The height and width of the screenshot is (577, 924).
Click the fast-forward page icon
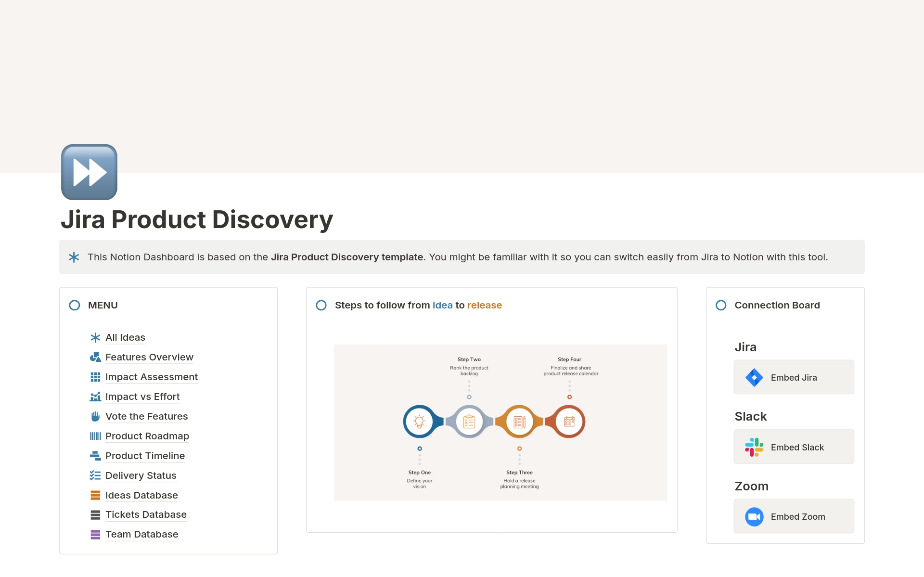tap(89, 172)
